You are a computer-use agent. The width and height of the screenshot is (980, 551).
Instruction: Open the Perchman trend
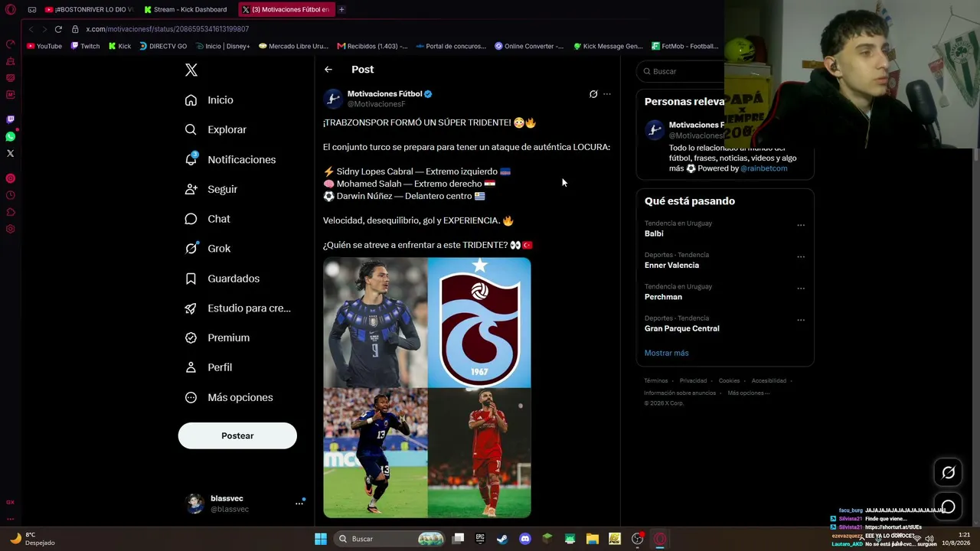coord(663,297)
